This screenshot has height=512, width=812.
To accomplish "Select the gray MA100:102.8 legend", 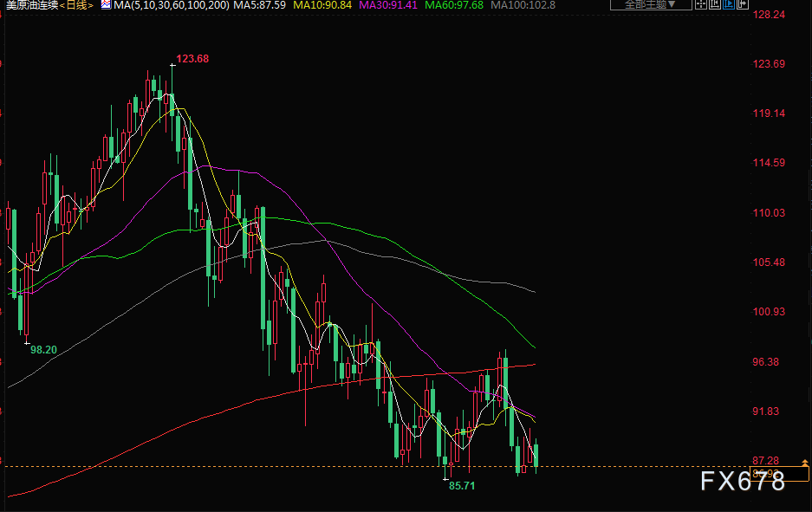I will (522, 5).
